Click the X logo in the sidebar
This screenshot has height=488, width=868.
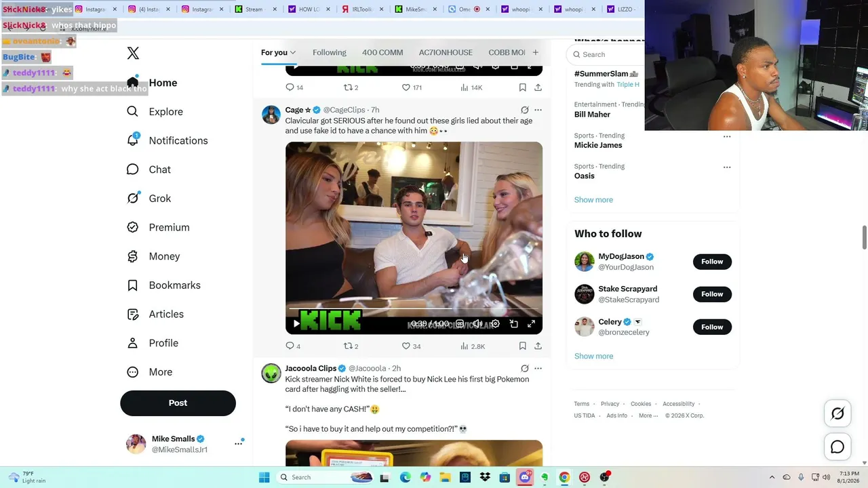[x=133, y=53]
